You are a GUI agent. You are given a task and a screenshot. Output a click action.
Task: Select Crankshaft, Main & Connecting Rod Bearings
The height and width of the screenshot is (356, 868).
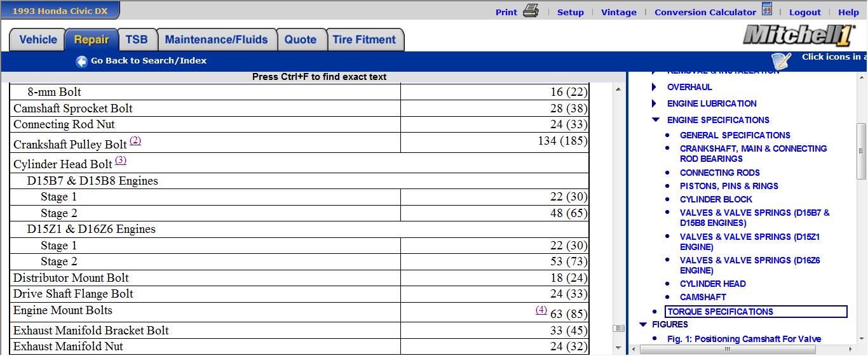coord(754,154)
